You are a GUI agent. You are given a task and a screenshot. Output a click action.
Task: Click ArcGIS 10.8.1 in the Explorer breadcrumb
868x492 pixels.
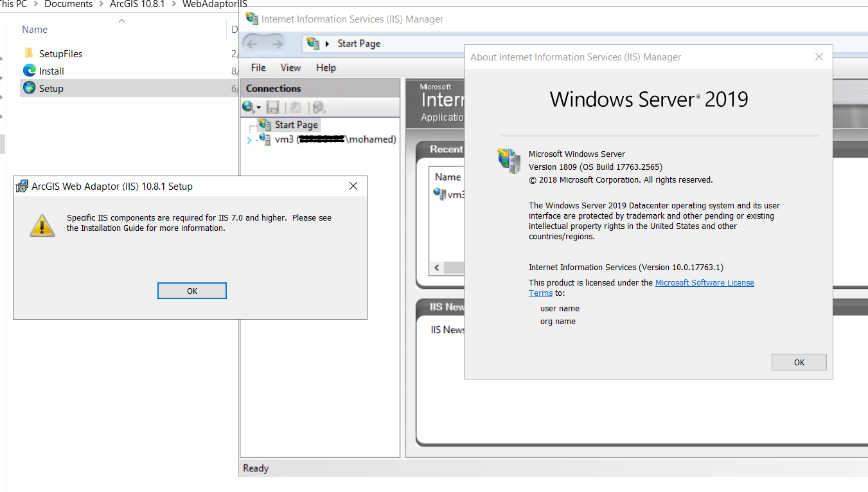137,5
